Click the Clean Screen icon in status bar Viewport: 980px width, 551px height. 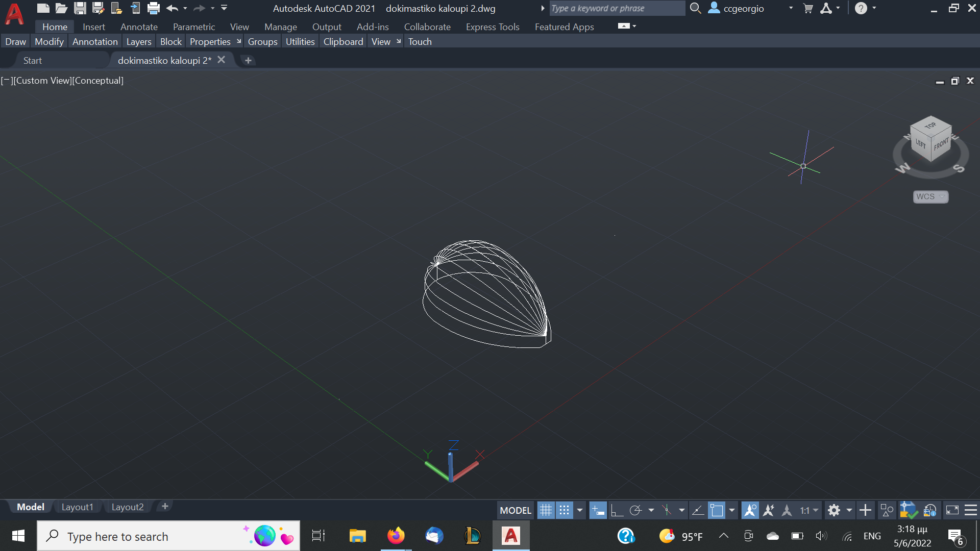point(952,510)
